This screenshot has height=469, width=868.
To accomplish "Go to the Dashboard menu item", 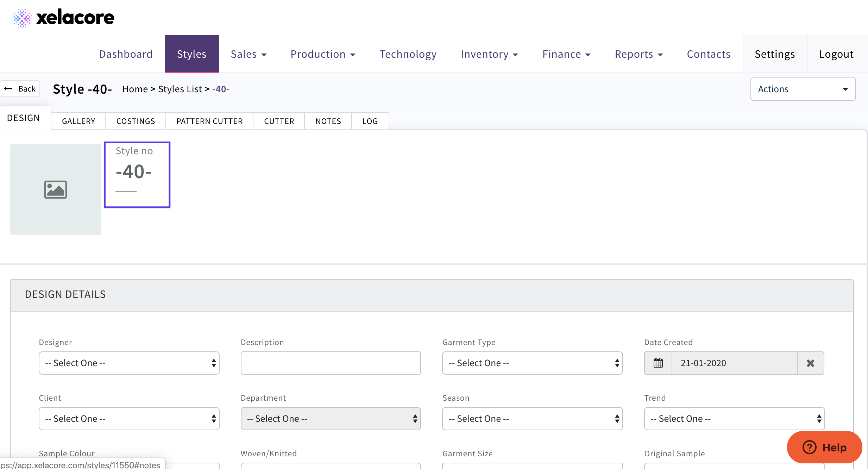I will tap(126, 54).
